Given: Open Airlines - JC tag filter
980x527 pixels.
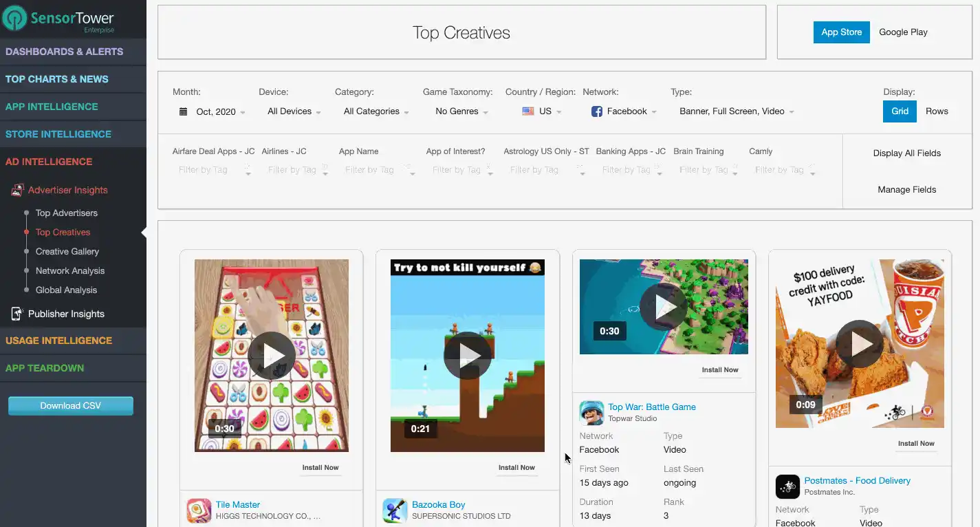Looking at the screenshot, I should coord(297,170).
